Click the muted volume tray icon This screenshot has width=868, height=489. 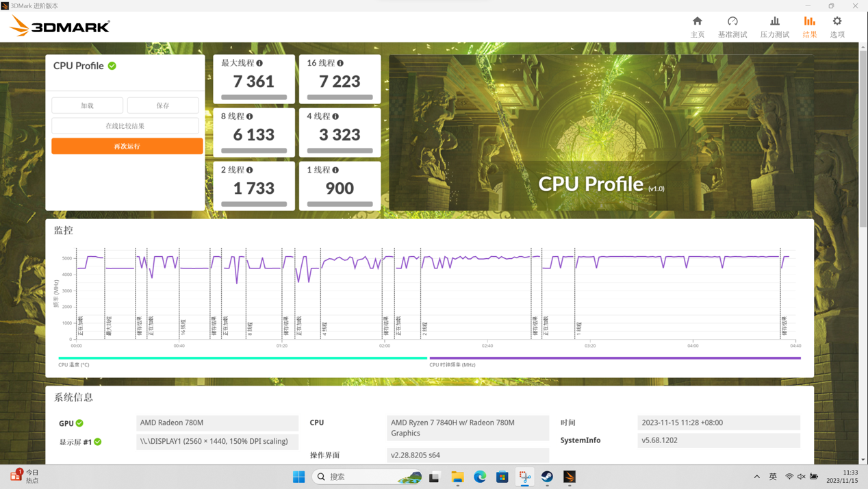point(802,477)
